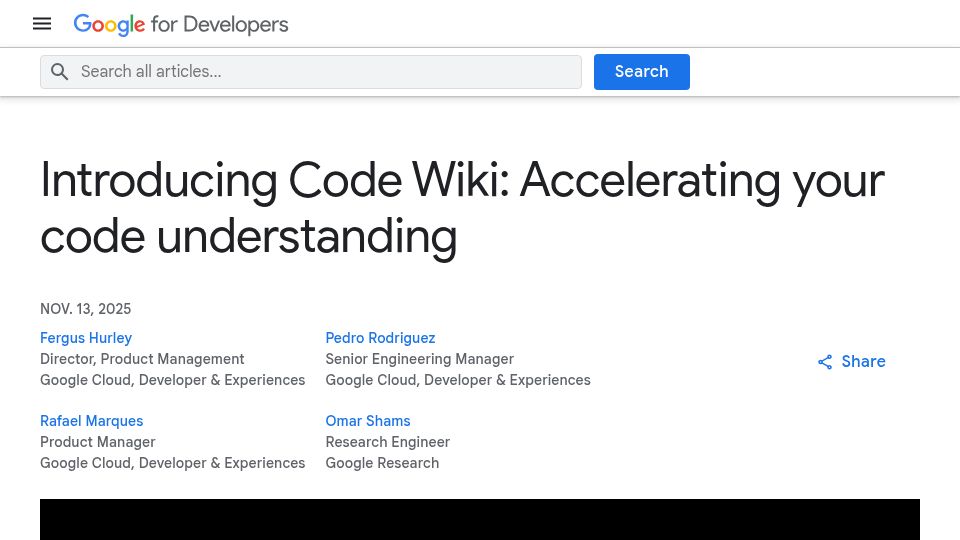Click the Product Manager text under Rafael Marques
This screenshot has width=960, height=540.
97,442
